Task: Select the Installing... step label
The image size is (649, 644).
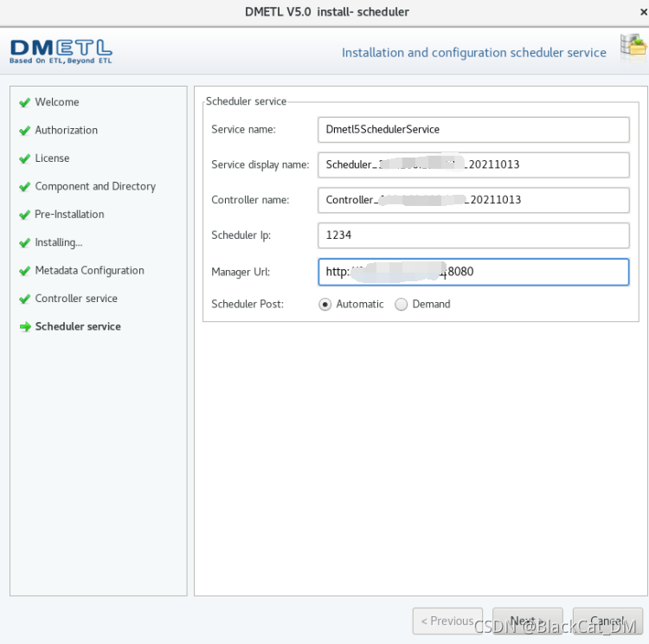Action: click(59, 242)
